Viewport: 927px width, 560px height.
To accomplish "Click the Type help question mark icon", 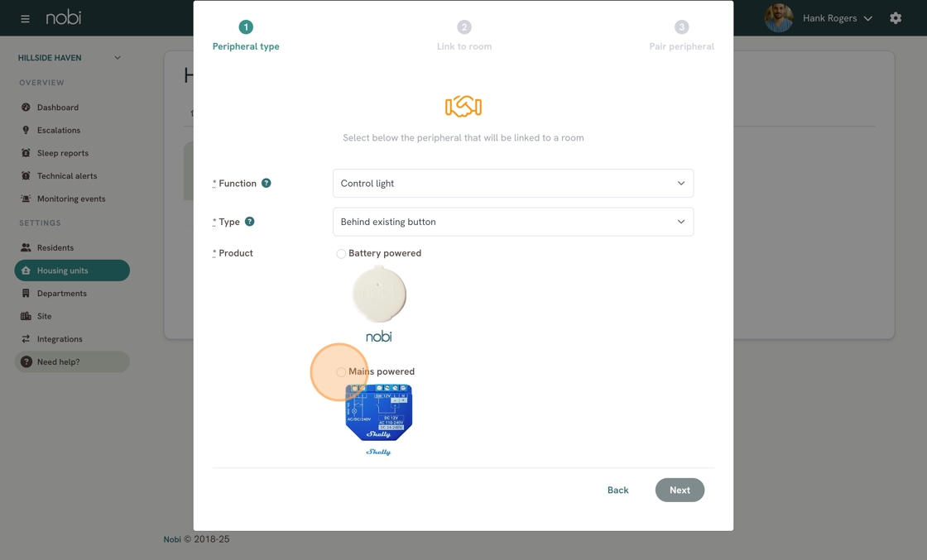I will pyautogui.click(x=249, y=222).
